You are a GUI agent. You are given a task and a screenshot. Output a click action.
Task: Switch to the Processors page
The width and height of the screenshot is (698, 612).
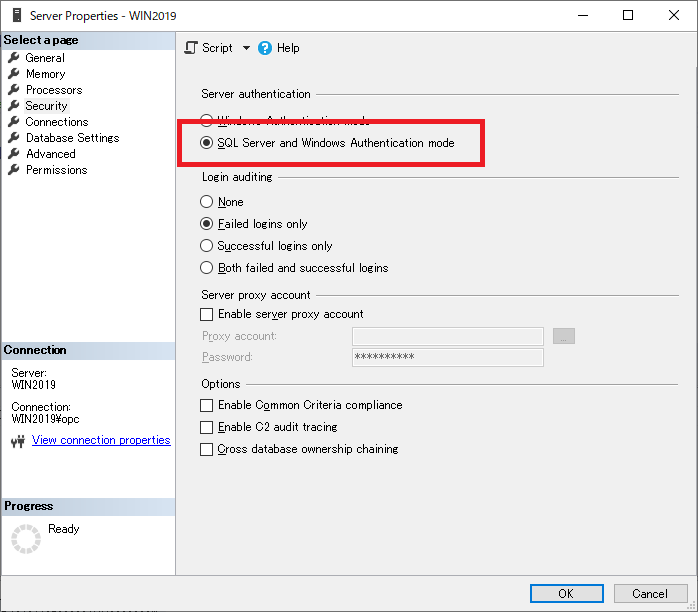[54, 90]
